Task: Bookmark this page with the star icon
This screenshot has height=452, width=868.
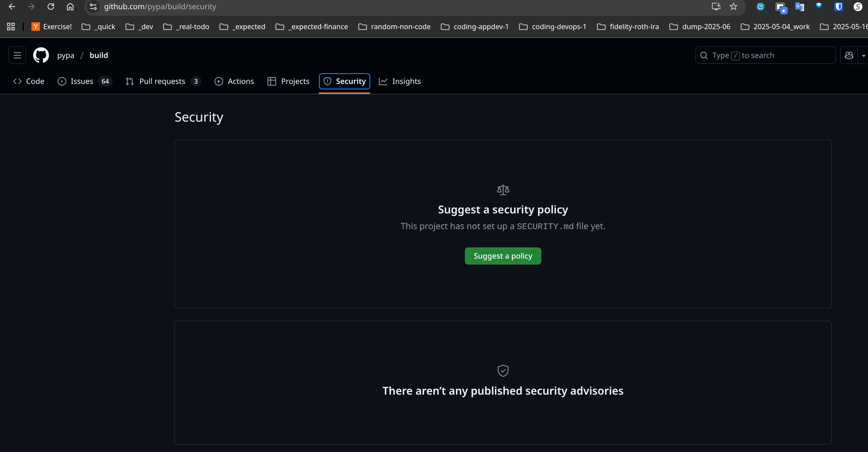Action: pos(733,7)
